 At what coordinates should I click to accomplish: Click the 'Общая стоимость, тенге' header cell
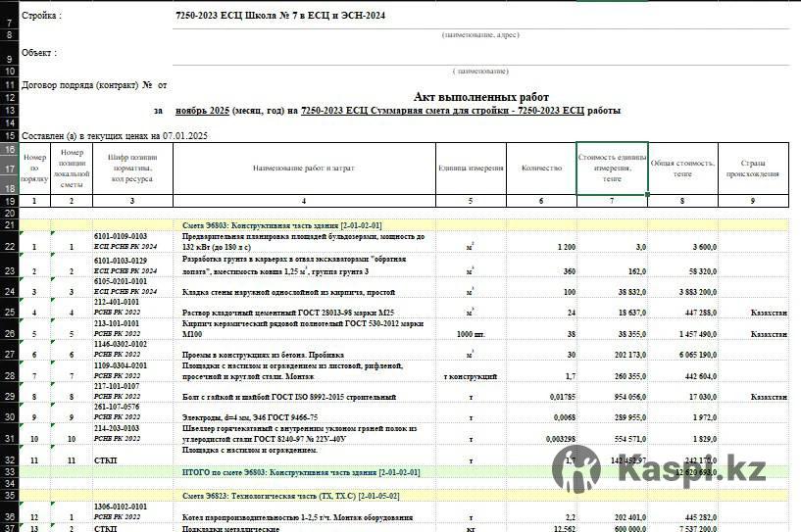tap(682, 168)
